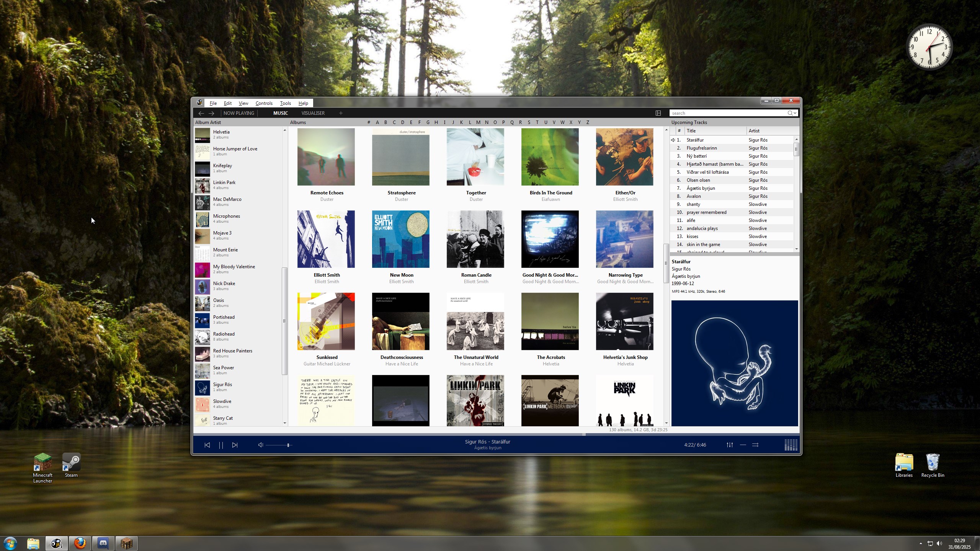Screen dimensions: 980x551
Task: Click scroll-up arrow of Album Artist list
Action: (x=284, y=130)
